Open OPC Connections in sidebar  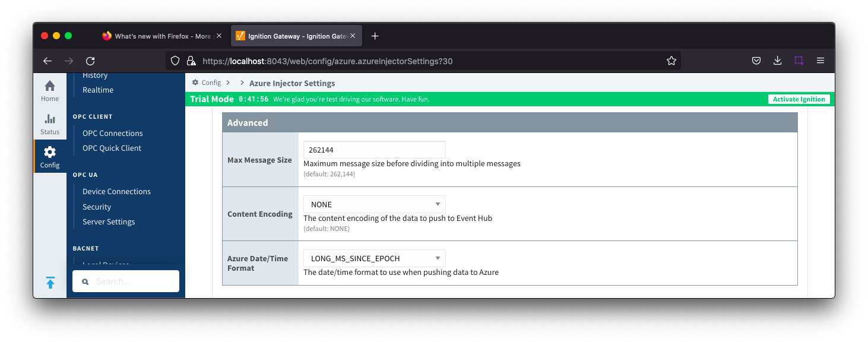pyautogui.click(x=113, y=133)
